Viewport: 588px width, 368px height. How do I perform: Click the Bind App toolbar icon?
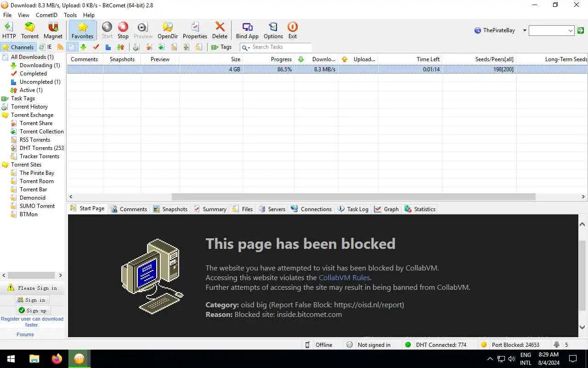coord(247,30)
